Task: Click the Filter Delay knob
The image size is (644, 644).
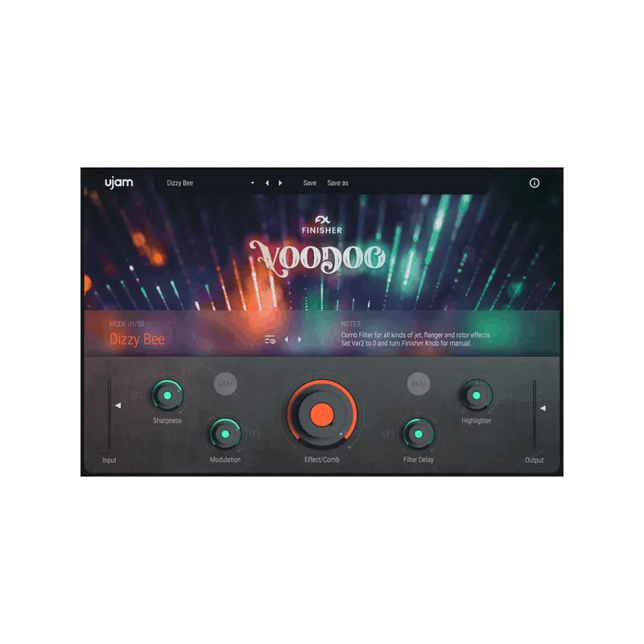Action: pos(418,434)
